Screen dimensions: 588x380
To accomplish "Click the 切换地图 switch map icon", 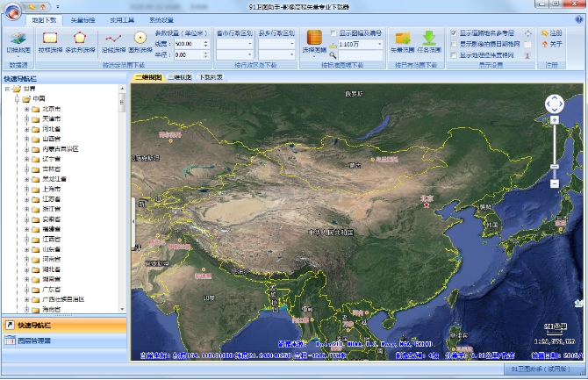I will click(x=18, y=39).
